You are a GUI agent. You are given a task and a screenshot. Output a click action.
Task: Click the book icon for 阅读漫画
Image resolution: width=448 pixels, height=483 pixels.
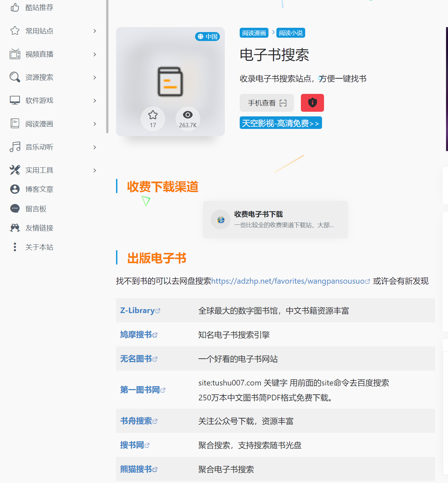pos(15,124)
